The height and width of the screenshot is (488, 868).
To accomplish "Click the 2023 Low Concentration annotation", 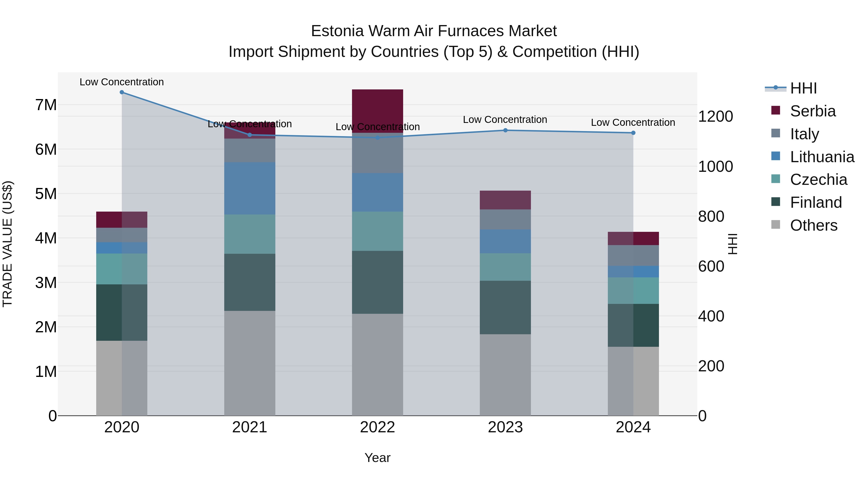I will tap(505, 120).
